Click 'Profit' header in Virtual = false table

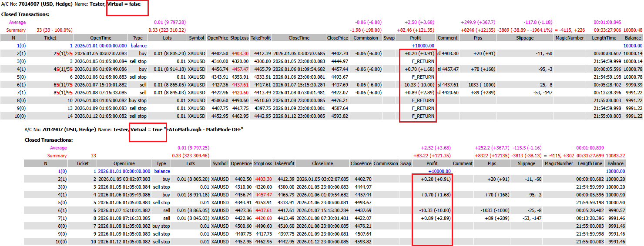(x=416, y=38)
